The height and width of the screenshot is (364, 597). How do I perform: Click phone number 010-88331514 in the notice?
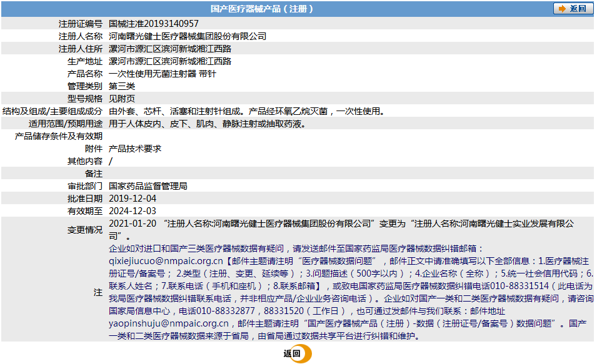point(519,286)
